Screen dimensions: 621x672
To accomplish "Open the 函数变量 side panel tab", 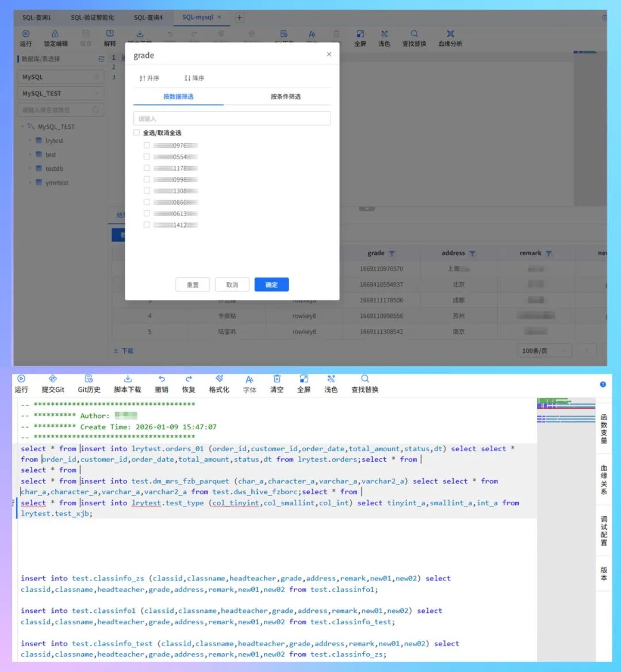I will 604,429.
